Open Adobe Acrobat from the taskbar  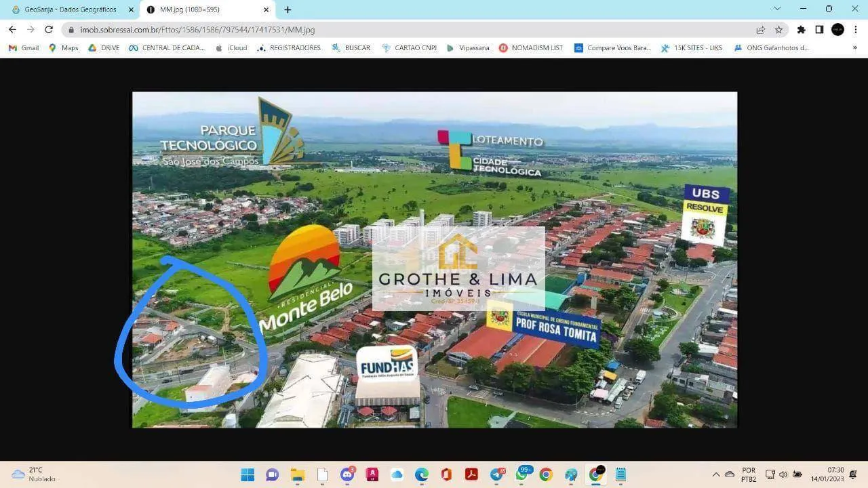[471, 474]
